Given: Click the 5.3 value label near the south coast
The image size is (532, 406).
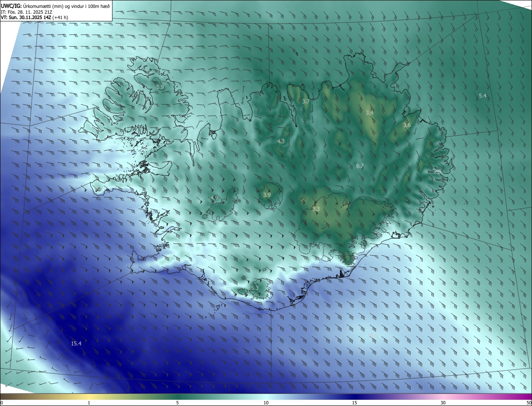Looking at the screenshot, I should pyautogui.click(x=255, y=288).
